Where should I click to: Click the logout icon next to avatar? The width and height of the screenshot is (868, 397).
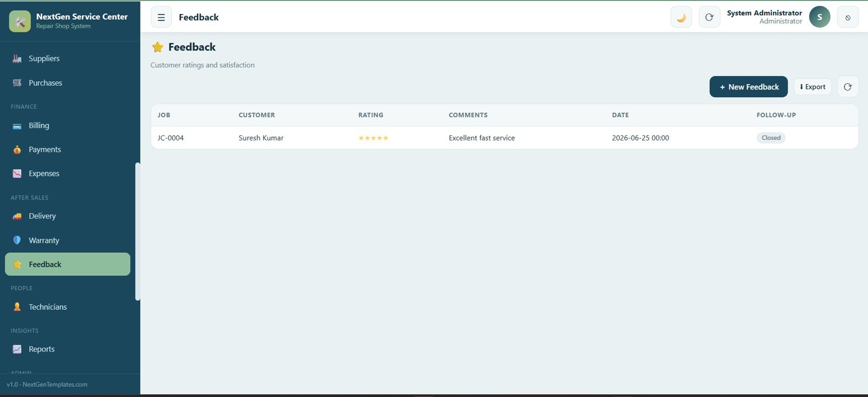tap(848, 17)
